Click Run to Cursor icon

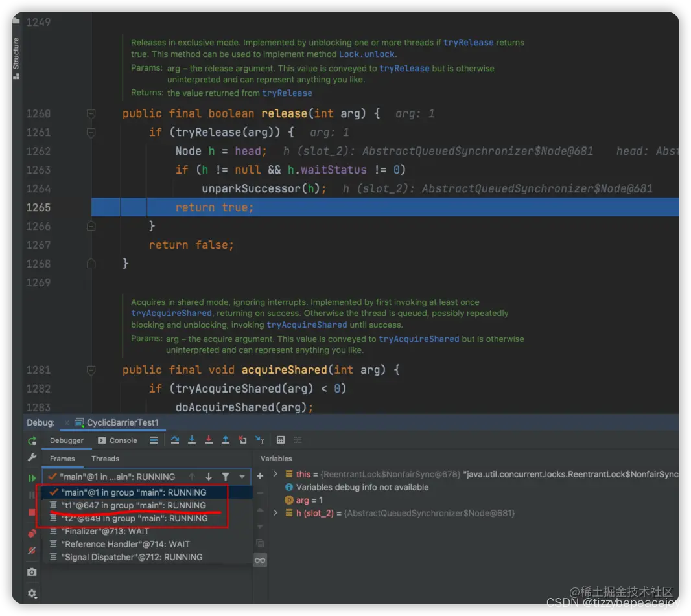pyautogui.click(x=259, y=440)
